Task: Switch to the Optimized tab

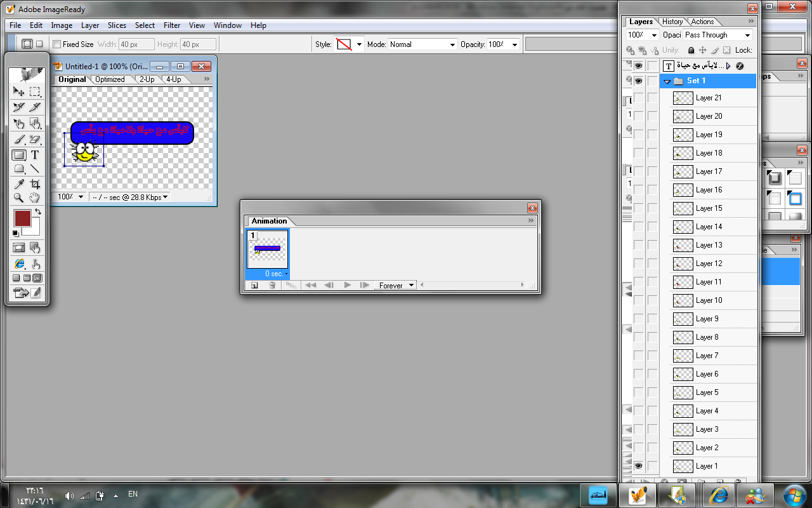Action: 110,79
